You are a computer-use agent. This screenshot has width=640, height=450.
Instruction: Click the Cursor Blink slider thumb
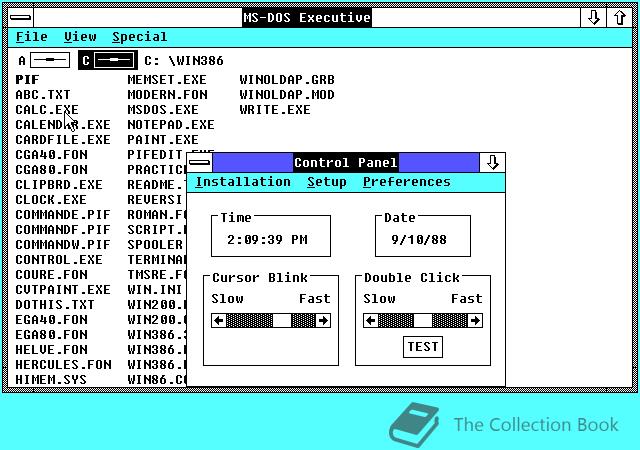click(282, 321)
